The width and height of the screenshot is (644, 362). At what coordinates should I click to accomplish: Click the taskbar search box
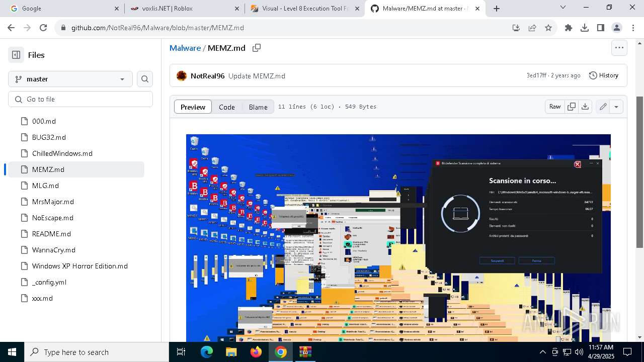[97, 352]
